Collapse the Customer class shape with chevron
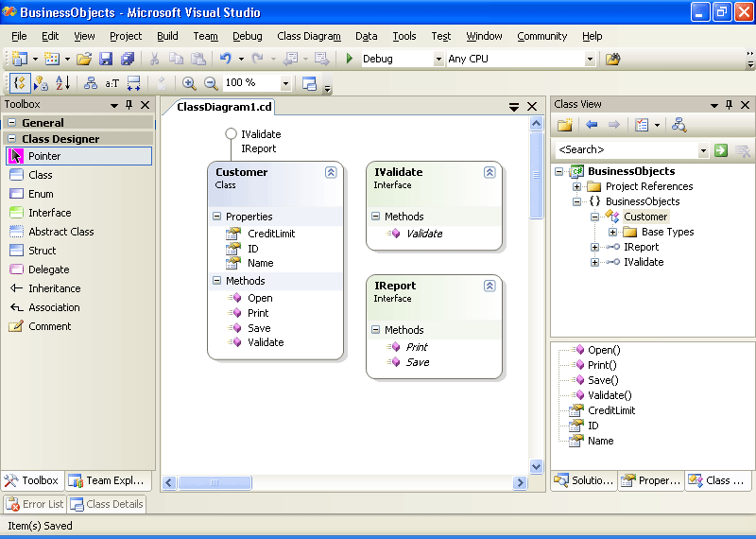The width and height of the screenshot is (756, 539). tap(331, 172)
